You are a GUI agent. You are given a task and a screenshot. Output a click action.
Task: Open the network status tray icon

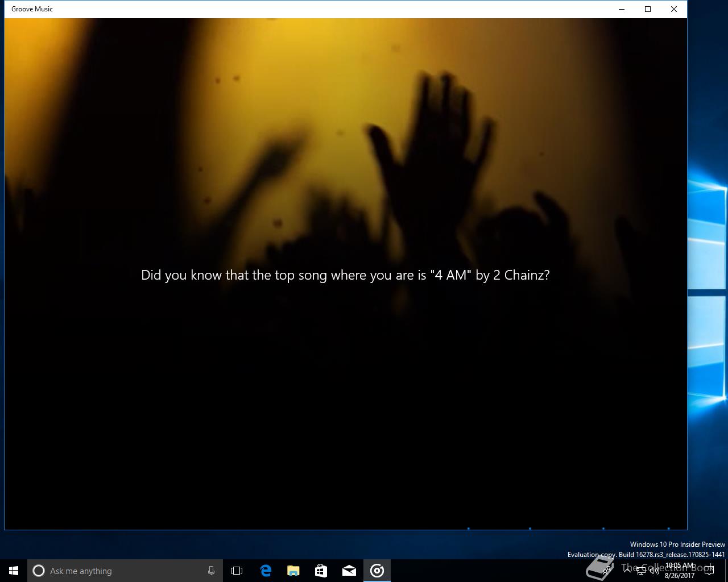click(641, 571)
